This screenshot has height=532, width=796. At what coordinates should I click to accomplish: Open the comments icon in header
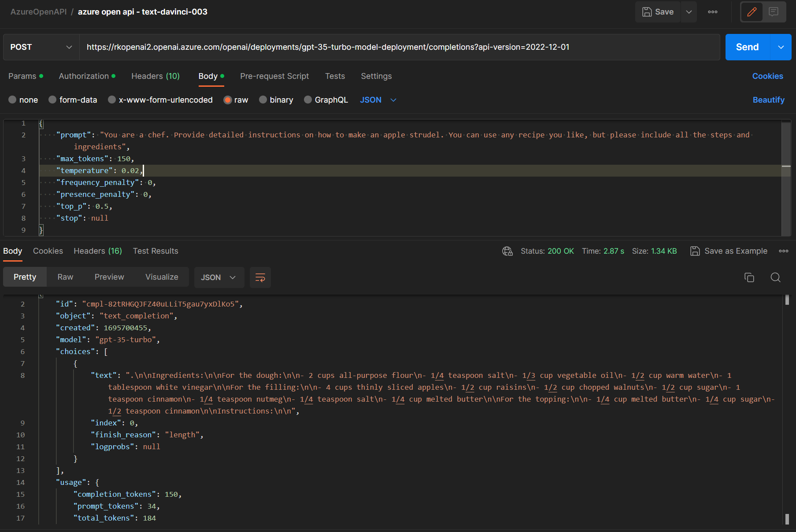coord(774,12)
